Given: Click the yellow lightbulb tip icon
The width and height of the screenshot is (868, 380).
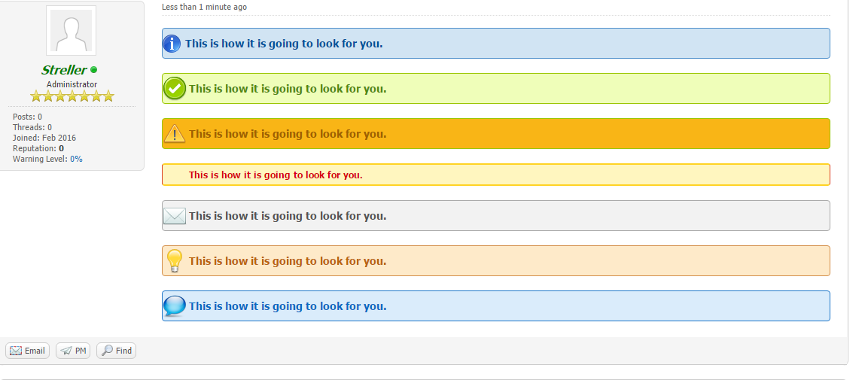Looking at the screenshot, I should (175, 260).
